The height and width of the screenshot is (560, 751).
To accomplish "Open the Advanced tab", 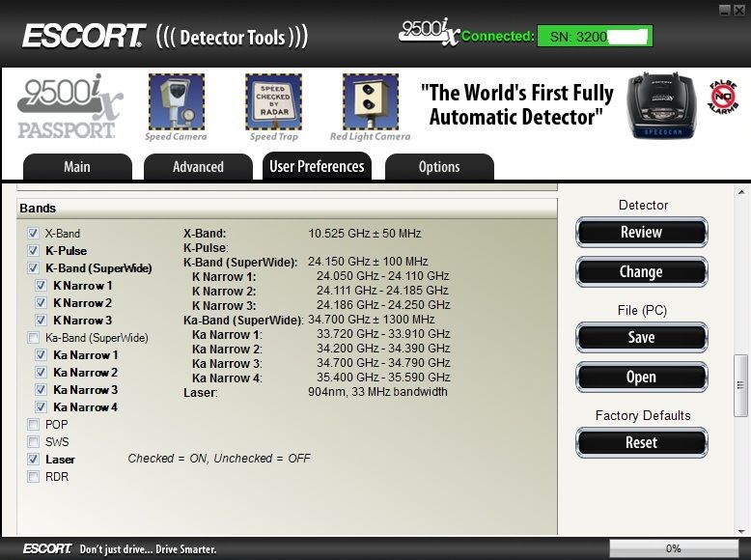I will (198, 167).
